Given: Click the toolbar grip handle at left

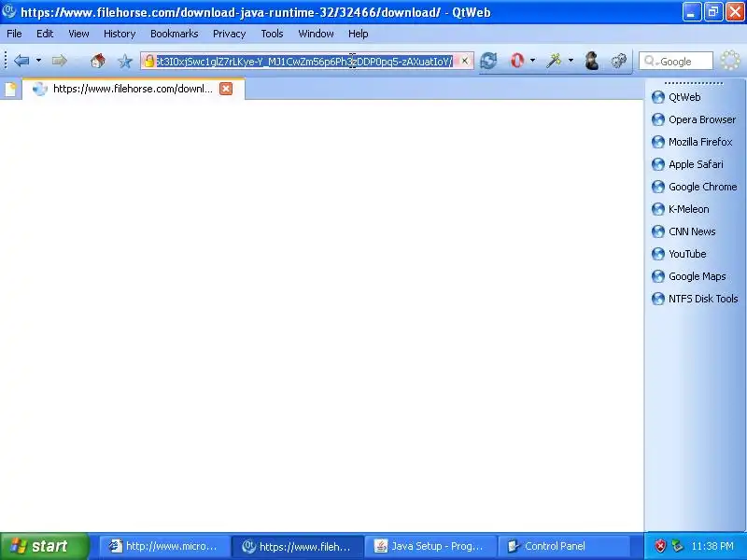Looking at the screenshot, I should [x=6, y=61].
